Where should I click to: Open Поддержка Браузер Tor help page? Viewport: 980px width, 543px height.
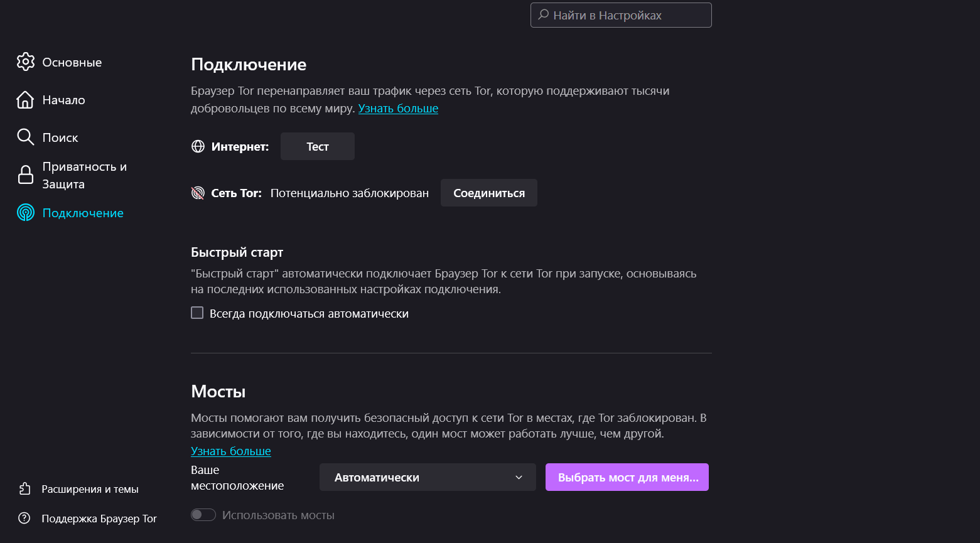(x=99, y=519)
